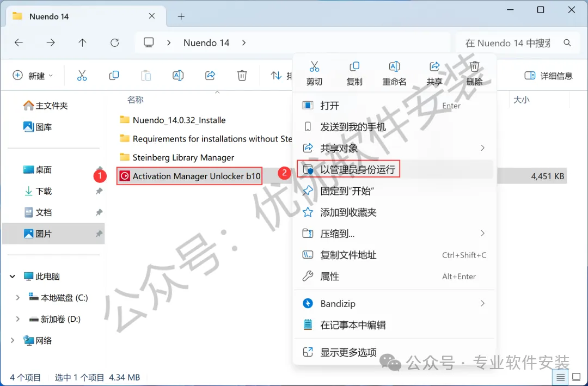Close the Nuendo 14 tab
588x386 pixels.
(x=152, y=16)
